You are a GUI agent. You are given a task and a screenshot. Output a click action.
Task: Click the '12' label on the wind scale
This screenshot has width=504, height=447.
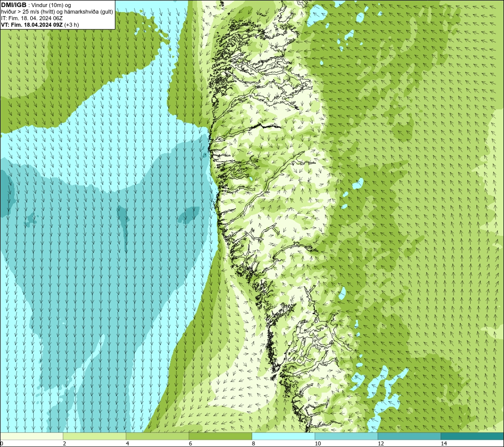point(381,444)
